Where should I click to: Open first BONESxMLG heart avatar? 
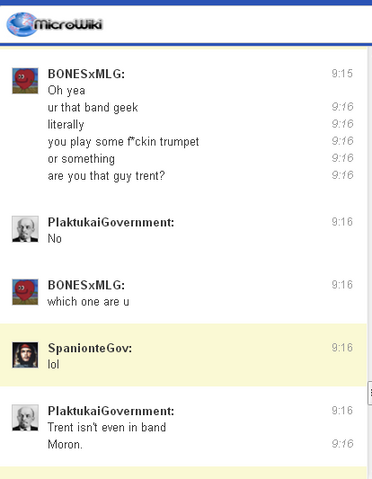click(25, 81)
